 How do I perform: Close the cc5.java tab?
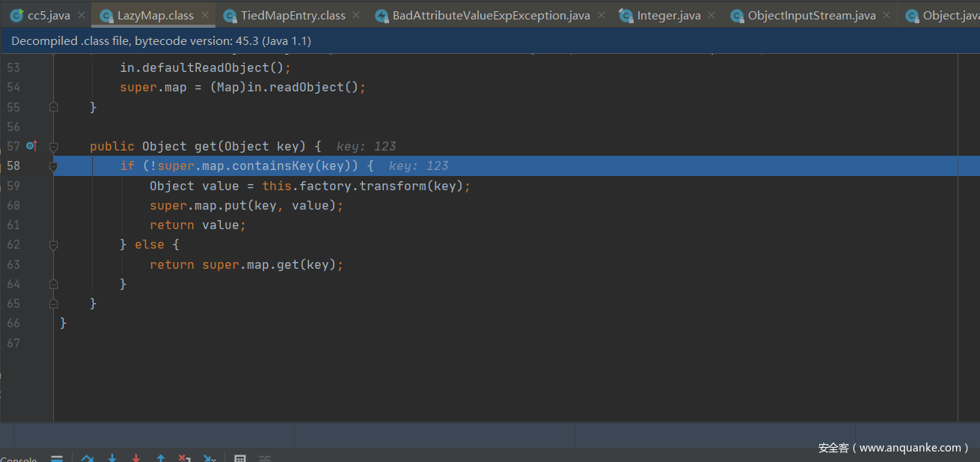click(x=82, y=15)
